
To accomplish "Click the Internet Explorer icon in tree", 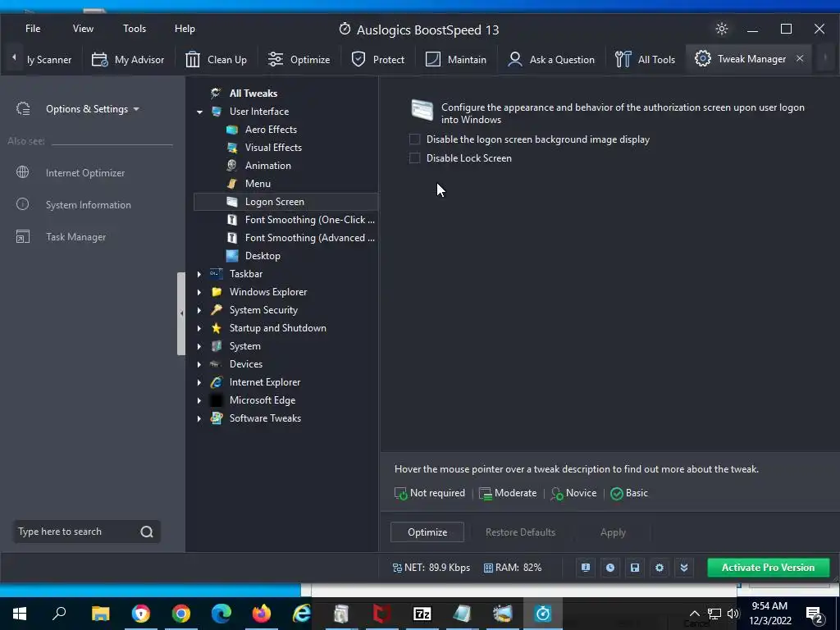I will [217, 382].
